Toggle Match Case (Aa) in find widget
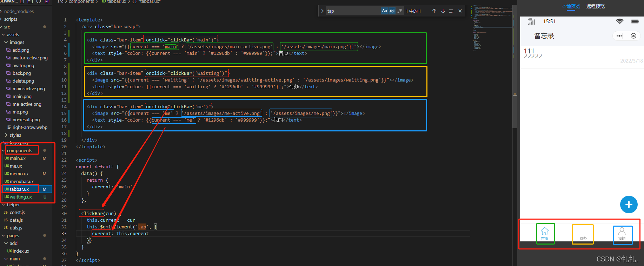 tap(384, 11)
